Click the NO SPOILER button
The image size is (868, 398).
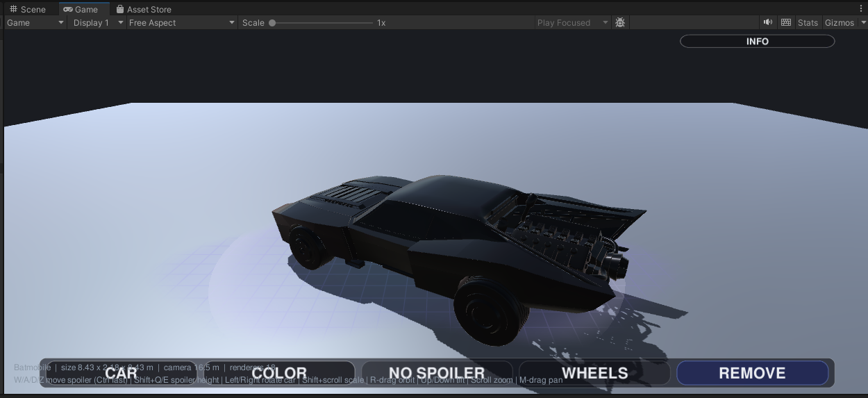(x=437, y=373)
